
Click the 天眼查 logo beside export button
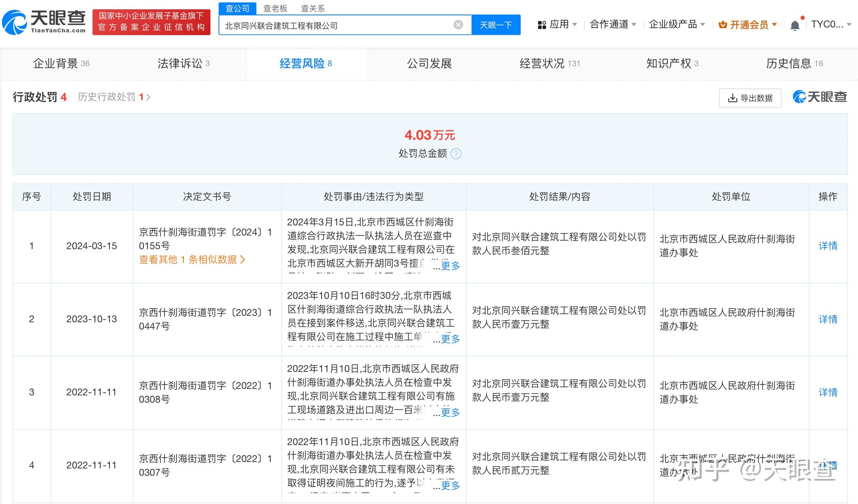click(x=820, y=97)
